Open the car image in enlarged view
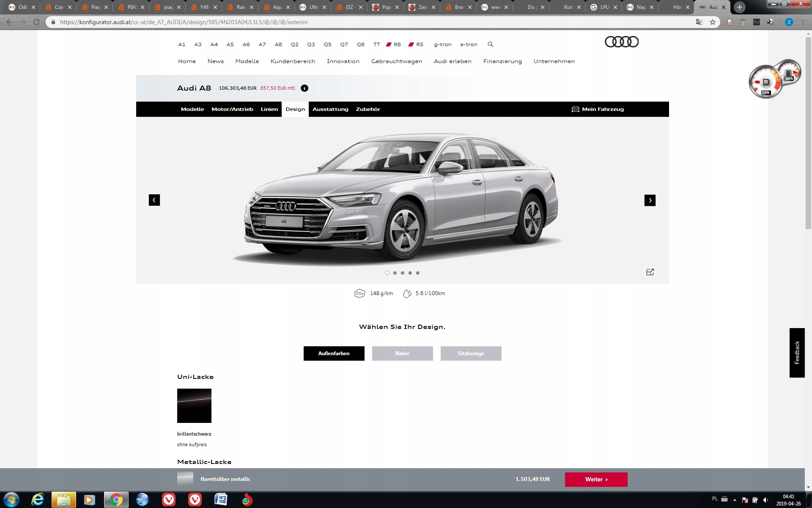812x508 pixels. (x=650, y=272)
